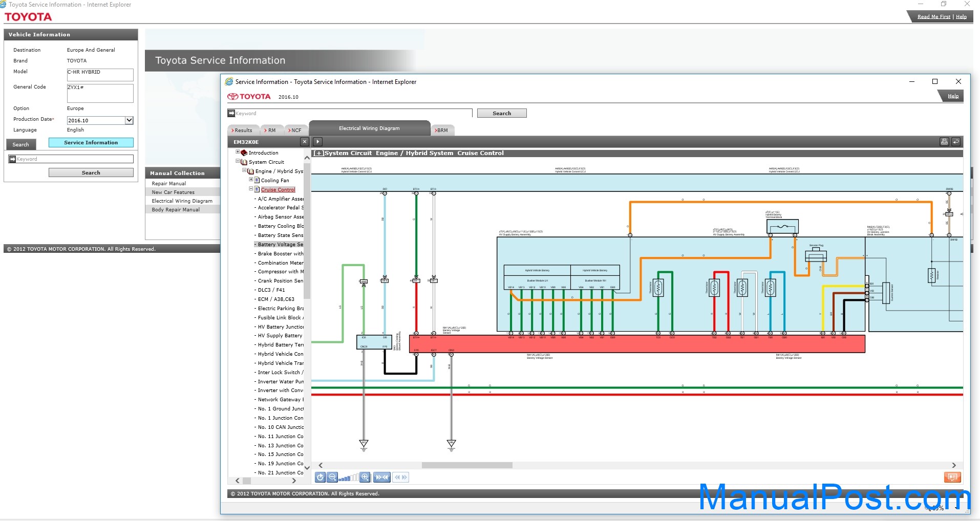
Task: Click the expand-width arrows icon in diagram toolbar
Action: point(401,477)
